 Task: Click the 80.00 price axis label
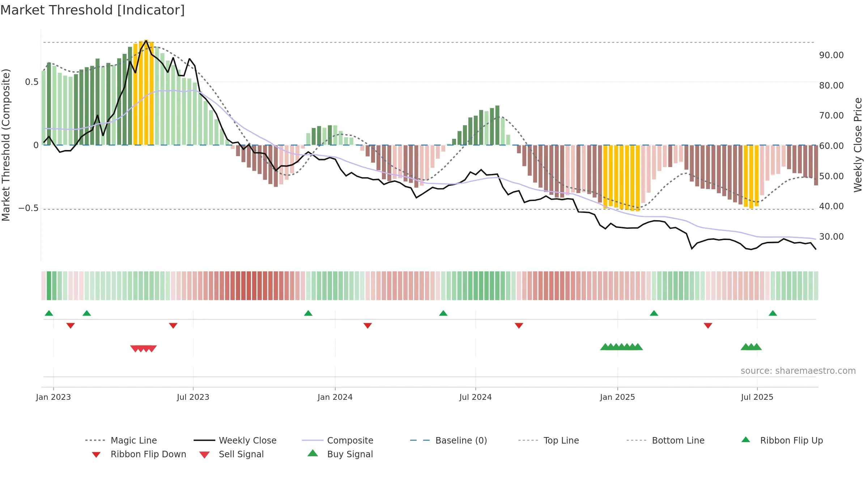click(831, 86)
